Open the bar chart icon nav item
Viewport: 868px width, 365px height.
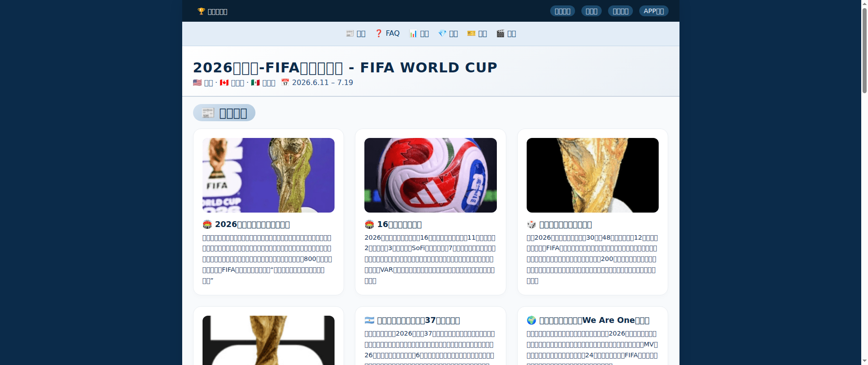point(419,33)
